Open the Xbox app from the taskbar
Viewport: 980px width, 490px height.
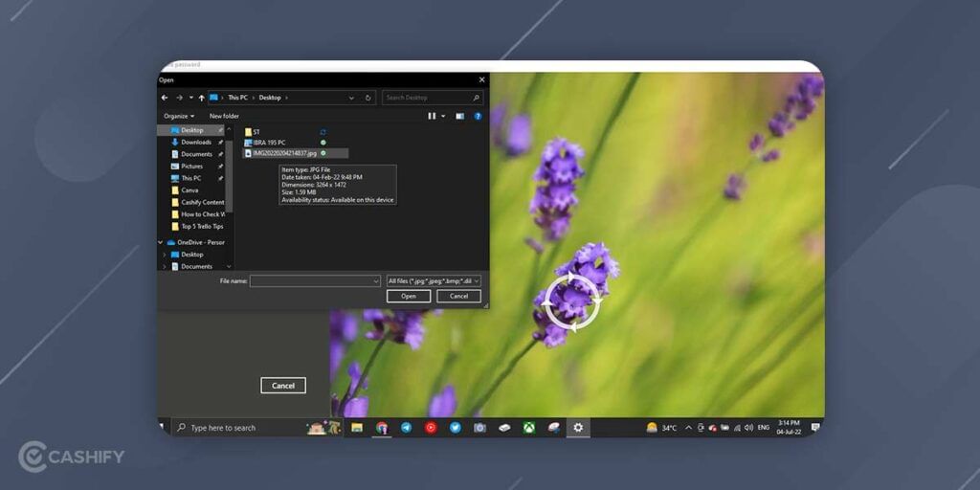tap(529, 428)
